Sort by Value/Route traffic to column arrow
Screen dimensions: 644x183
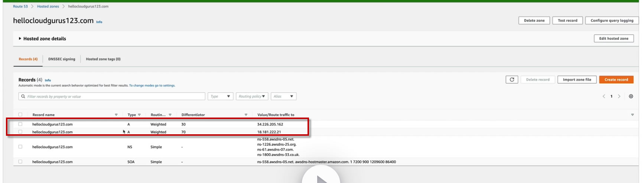632,115
